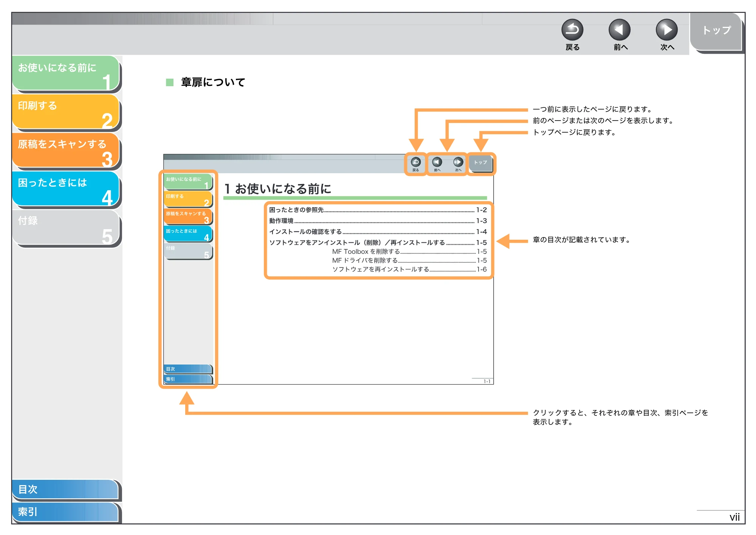Viewport: 756px width, 535px height.
Task: Click the small 次へ icon in the sample page
Action: click(x=458, y=162)
